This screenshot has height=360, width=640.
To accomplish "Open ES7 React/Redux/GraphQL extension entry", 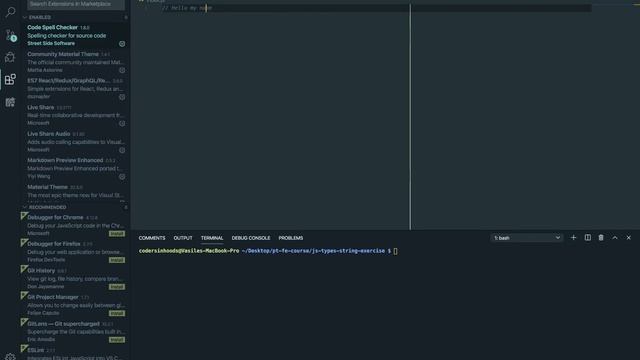I will [76, 89].
